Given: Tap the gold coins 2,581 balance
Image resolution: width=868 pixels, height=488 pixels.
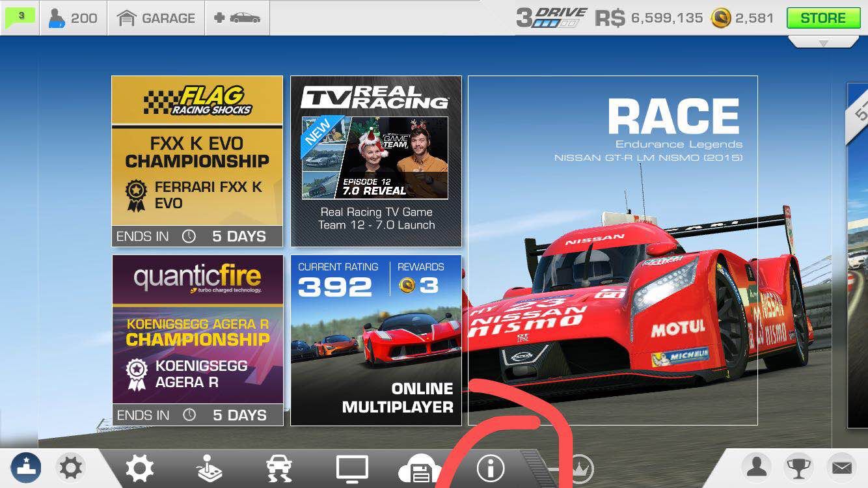Looking at the screenshot, I should click(742, 18).
